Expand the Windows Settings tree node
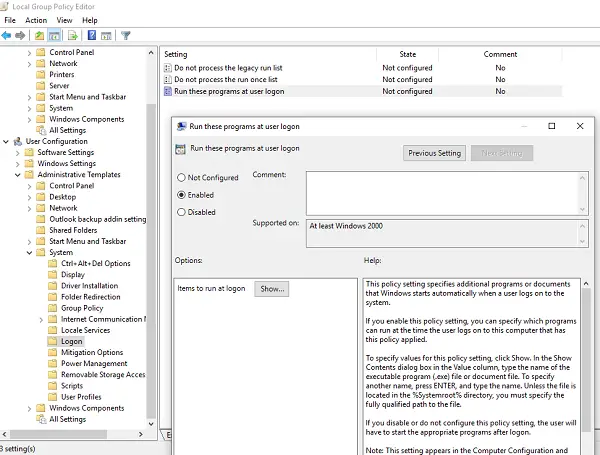The height and width of the screenshot is (455, 600). [17, 164]
